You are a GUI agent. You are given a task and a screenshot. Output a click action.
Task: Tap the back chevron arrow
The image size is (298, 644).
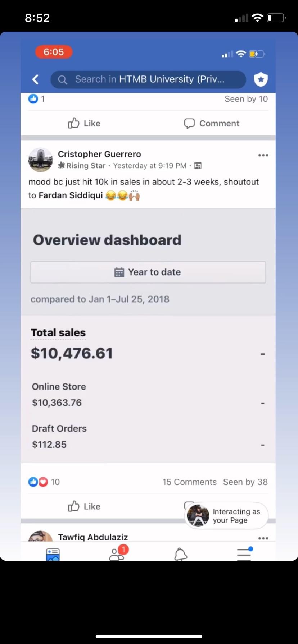coord(35,79)
